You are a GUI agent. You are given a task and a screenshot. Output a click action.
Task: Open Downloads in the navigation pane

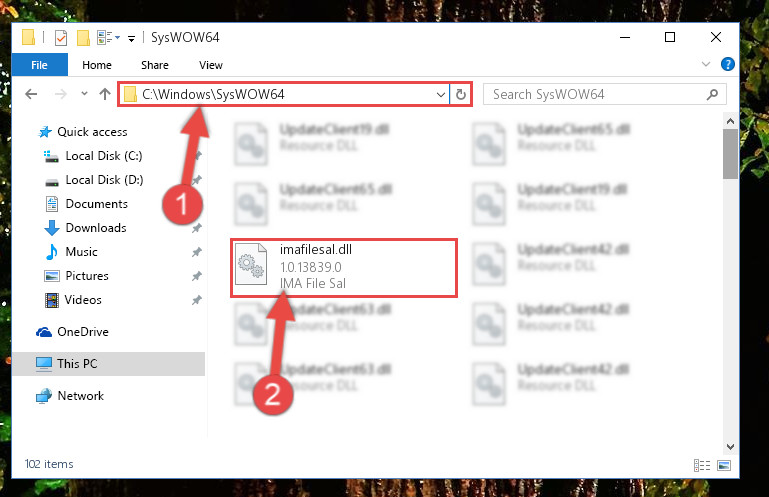[96, 228]
